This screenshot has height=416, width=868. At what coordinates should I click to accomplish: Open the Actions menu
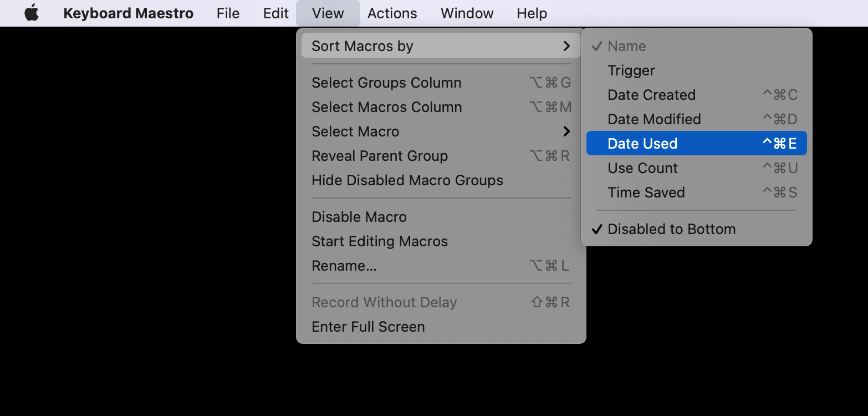click(x=392, y=13)
